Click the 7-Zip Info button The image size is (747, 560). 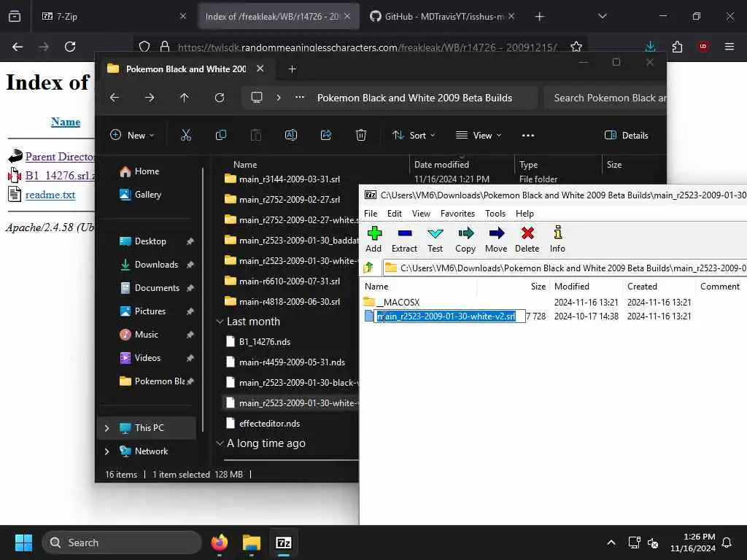click(557, 239)
